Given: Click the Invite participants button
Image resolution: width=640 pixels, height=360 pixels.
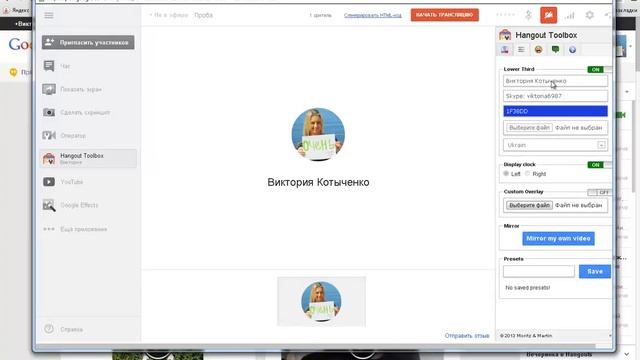Looking at the screenshot, I should (x=88, y=42).
